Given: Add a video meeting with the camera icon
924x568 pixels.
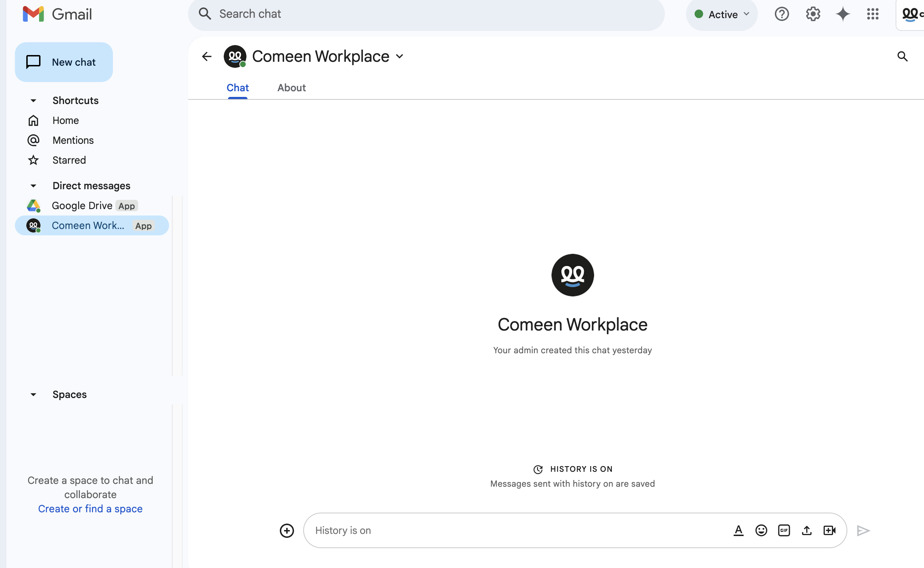Looking at the screenshot, I should point(830,530).
